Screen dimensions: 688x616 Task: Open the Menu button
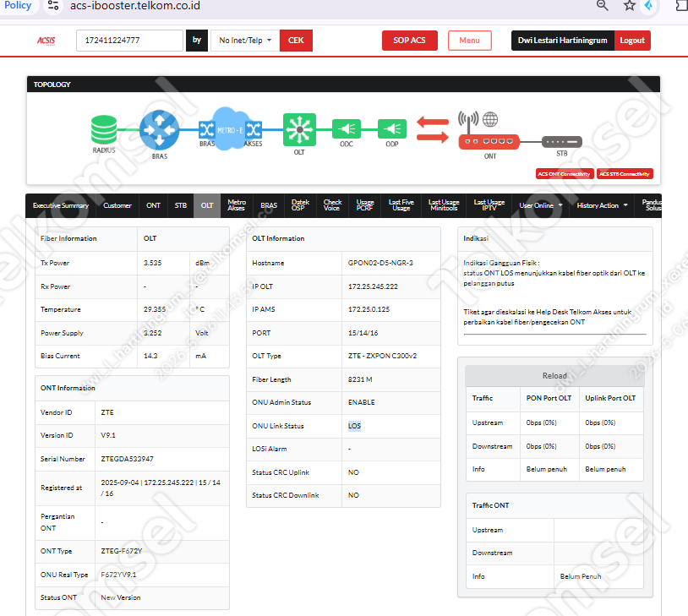click(x=469, y=41)
